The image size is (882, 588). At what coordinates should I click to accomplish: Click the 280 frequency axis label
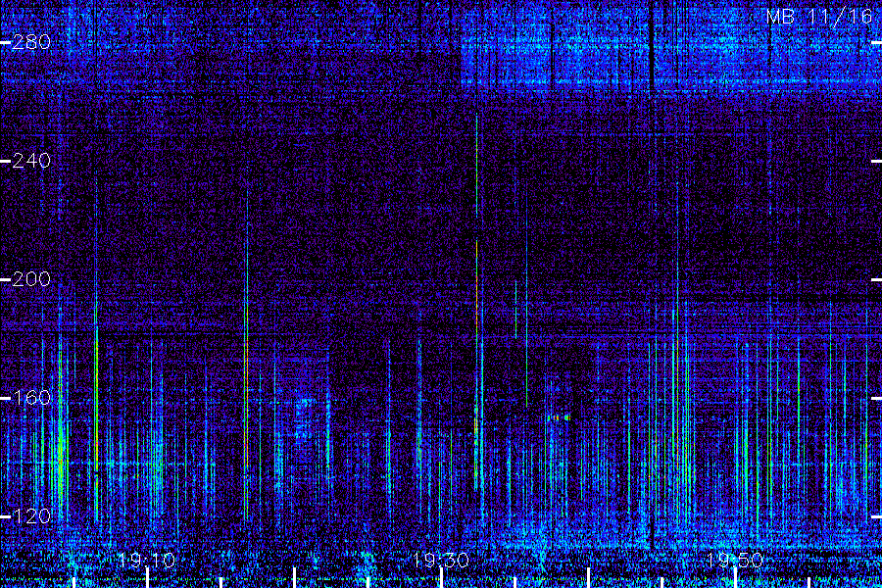(x=31, y=42)
